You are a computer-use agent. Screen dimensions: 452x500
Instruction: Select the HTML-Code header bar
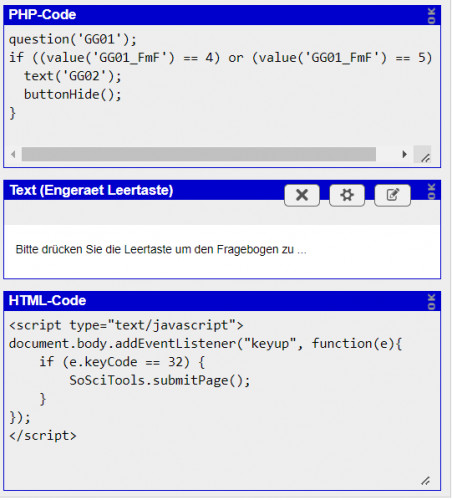coord(222,301)
